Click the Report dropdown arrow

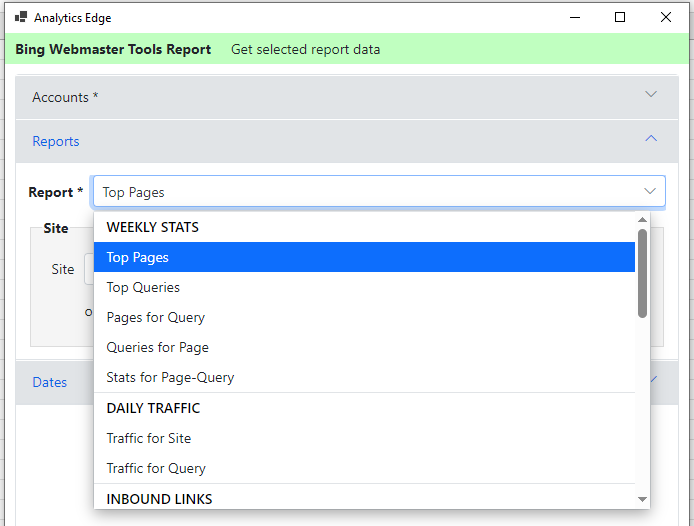pos(649,191)
